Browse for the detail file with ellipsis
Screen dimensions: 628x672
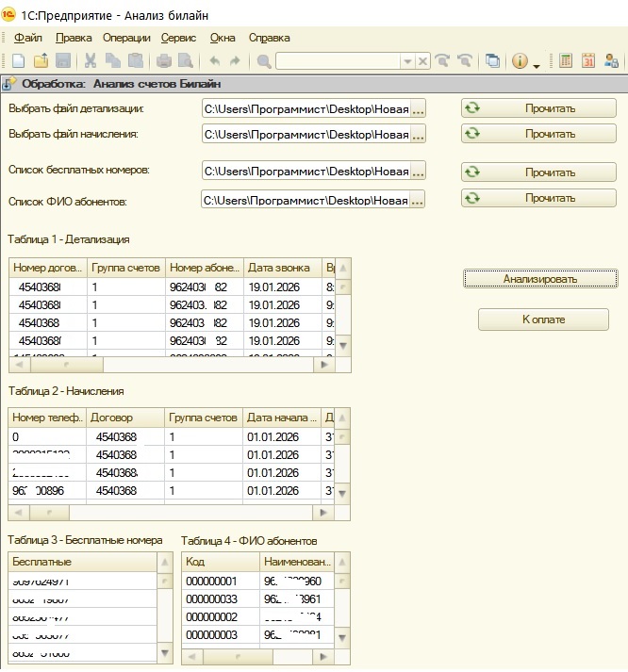(418, 109)
